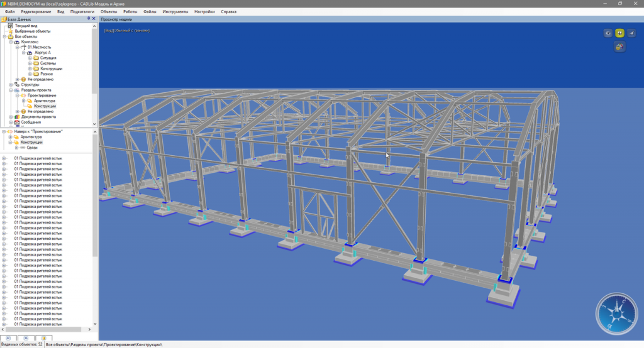Click the Структуры icon in tree

pos(17,85)
